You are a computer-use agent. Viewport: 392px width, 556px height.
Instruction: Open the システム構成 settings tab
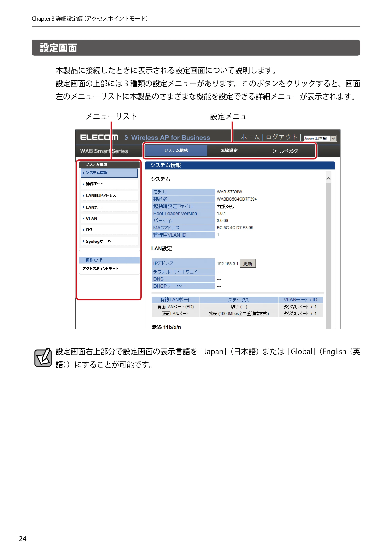tap(176, 151)
